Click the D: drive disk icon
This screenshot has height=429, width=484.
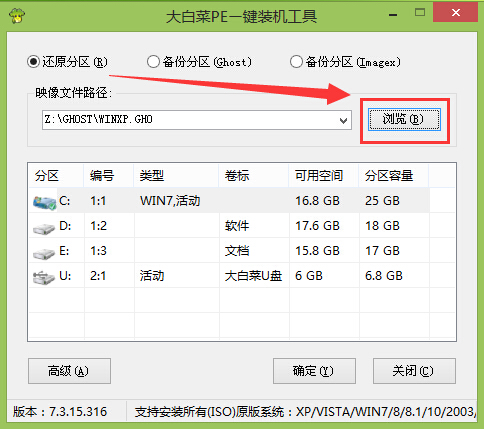pyautogui.click(x=44, y=229)
